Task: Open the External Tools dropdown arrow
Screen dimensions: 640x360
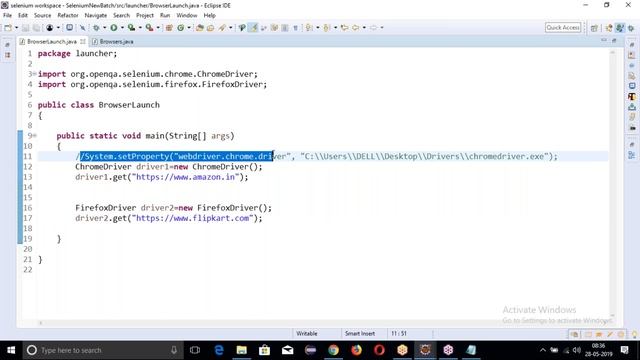Action: tap(158, 28)
